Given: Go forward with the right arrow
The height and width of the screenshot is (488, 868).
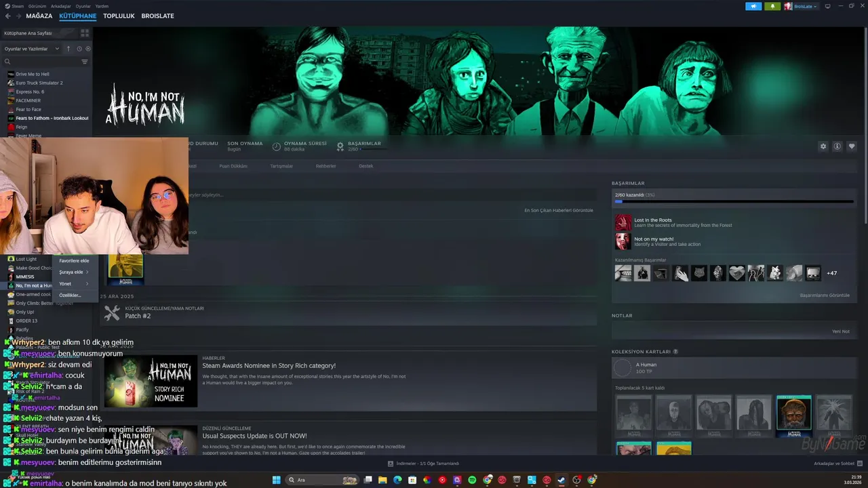Looking at the screenshot, I should click(18, 16).
